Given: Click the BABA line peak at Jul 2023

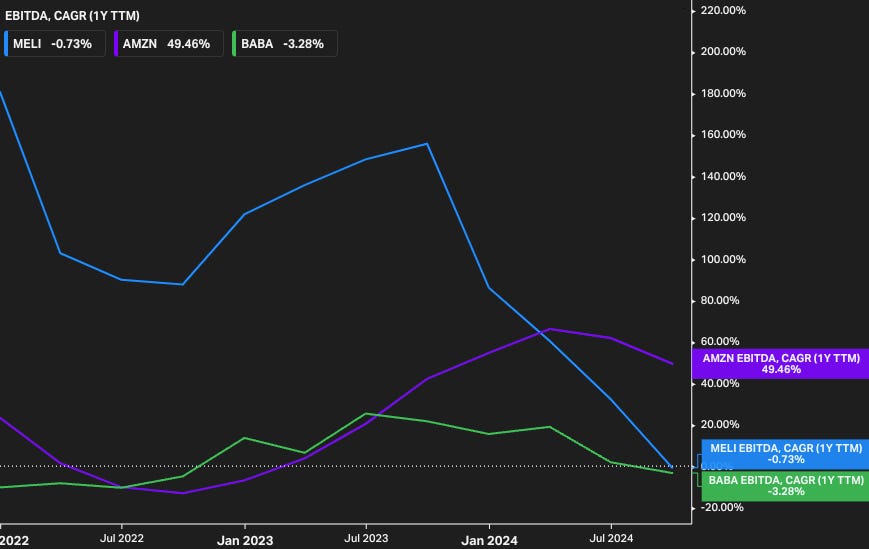Looking at the screenshot, I should (x=366, y=413).
